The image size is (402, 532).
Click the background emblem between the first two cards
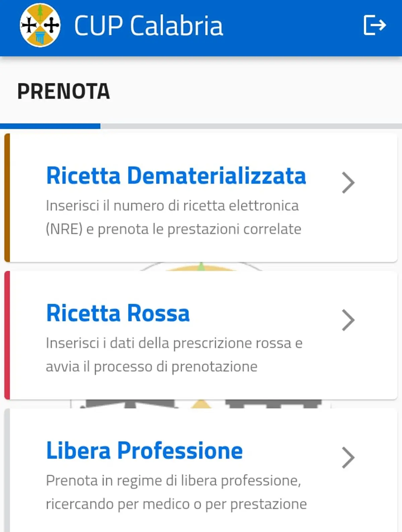(x=201, y=267)
